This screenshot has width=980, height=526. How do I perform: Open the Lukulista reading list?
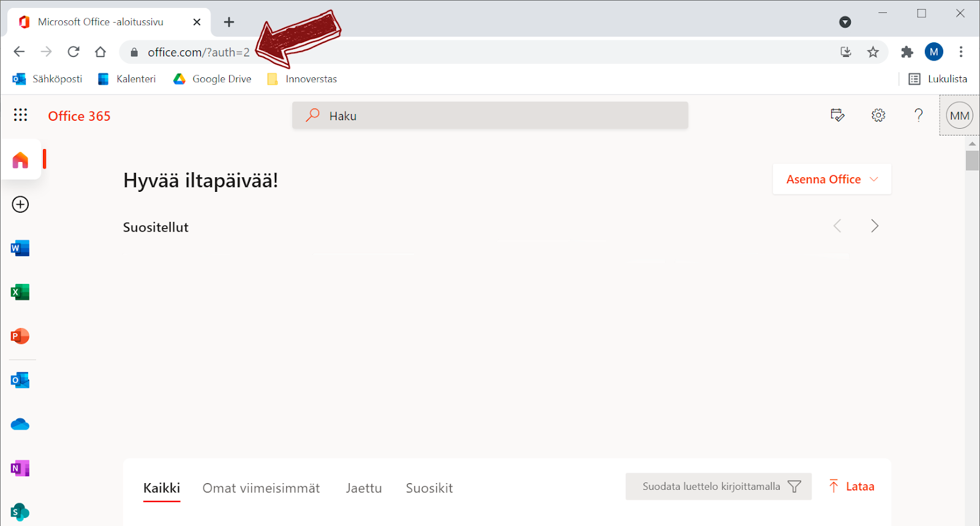pos(938,78)
